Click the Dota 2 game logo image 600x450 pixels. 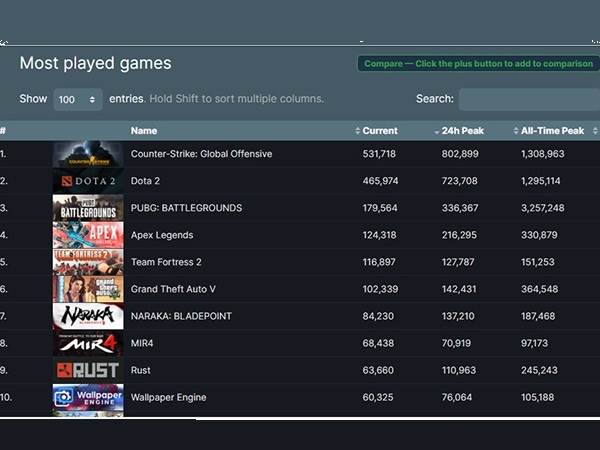[88, 181]
